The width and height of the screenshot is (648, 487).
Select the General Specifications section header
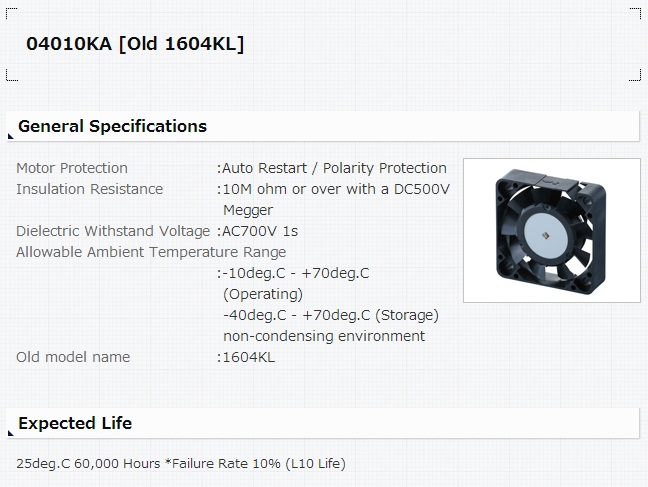(323, 126)
